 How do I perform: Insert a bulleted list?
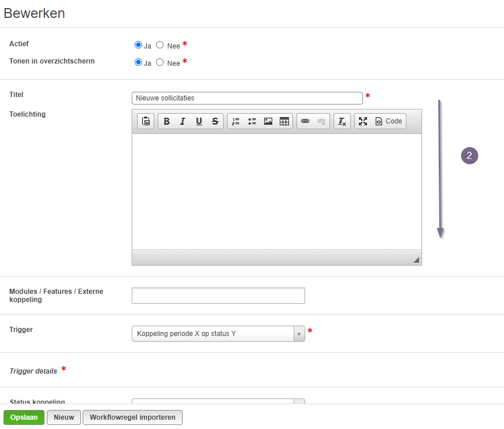[x=252, y=121]
